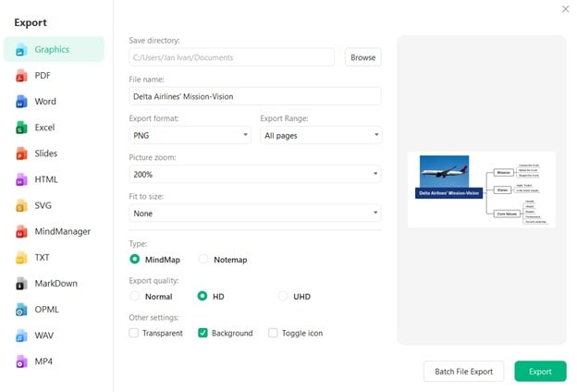This screenshot has height=392, width=577.
Task: Select the TXT export label
Action: 42,257
